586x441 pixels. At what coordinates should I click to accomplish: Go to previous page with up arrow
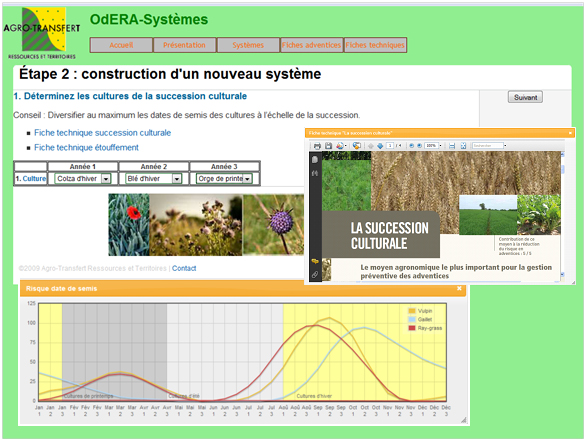pyautogui.click(x=371, y=146)
